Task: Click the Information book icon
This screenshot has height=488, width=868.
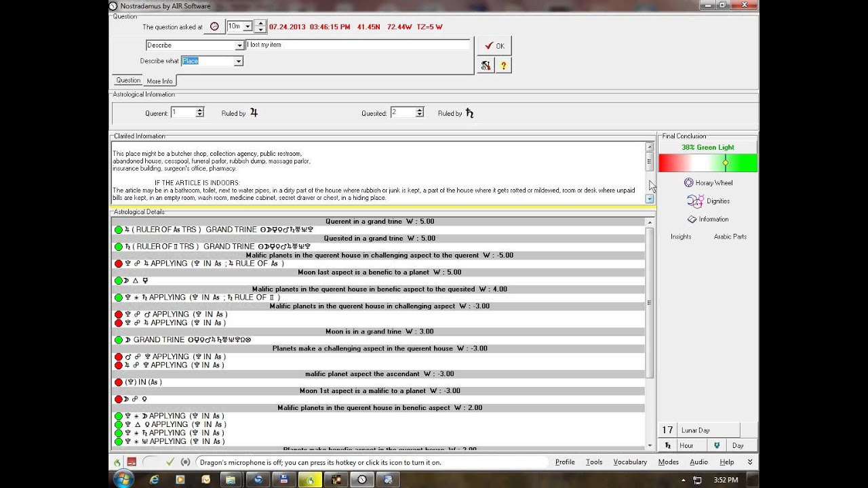Action: click(x=692, y=219)
